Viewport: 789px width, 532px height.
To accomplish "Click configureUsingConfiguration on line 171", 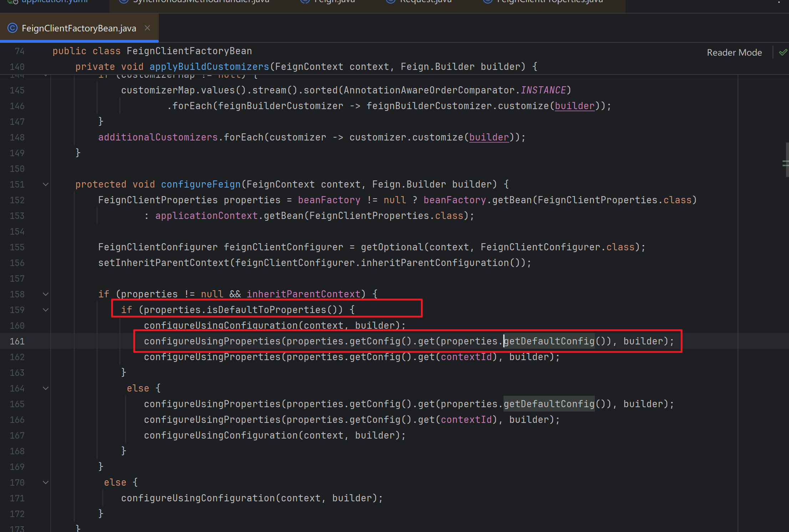I will (198, 498).
